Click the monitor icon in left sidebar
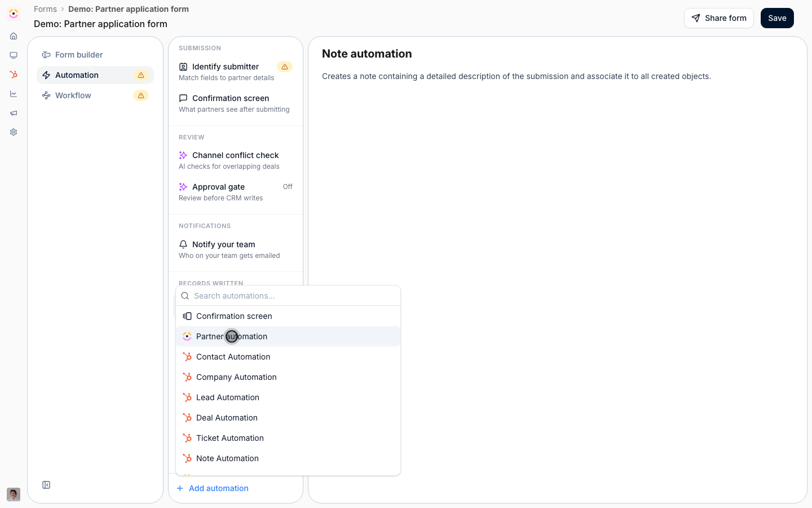812x508 pixels. point(14,55)
